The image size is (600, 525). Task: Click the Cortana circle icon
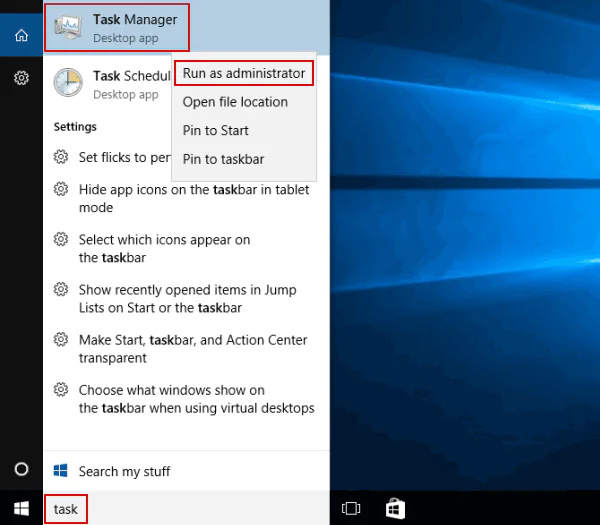point(21,469)
